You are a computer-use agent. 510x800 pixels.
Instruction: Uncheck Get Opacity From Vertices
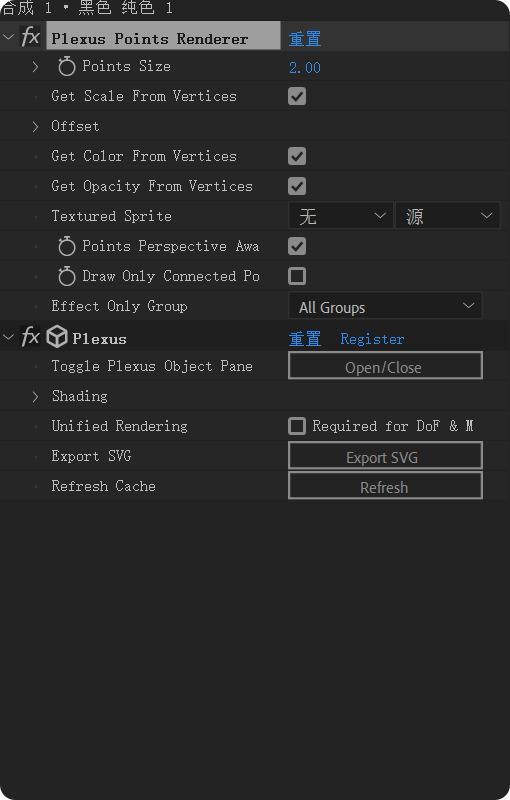coord(297,186)
